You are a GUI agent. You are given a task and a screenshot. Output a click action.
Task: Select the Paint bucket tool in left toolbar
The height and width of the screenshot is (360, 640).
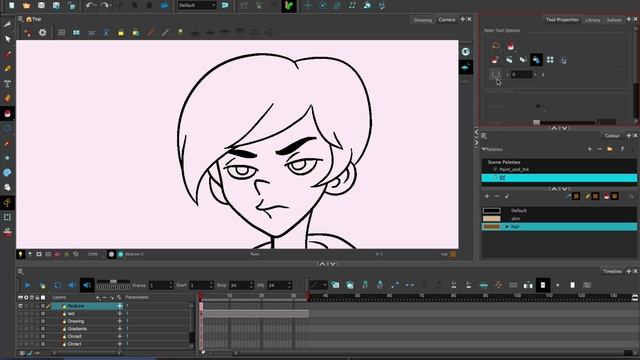point(7,113)
